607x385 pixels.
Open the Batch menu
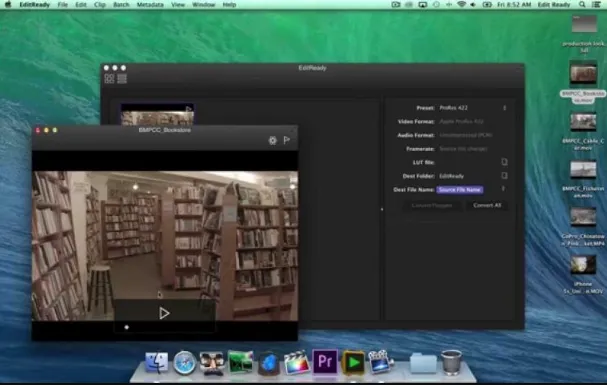pos(121,5)
